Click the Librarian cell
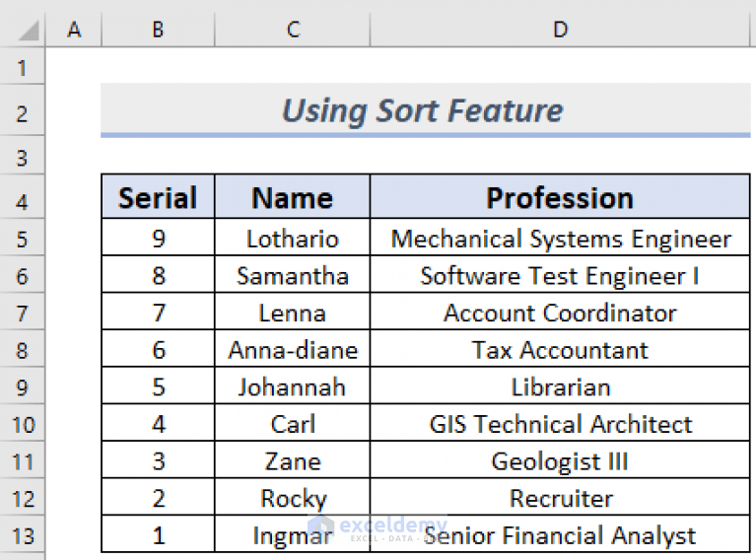 point(560,387)
